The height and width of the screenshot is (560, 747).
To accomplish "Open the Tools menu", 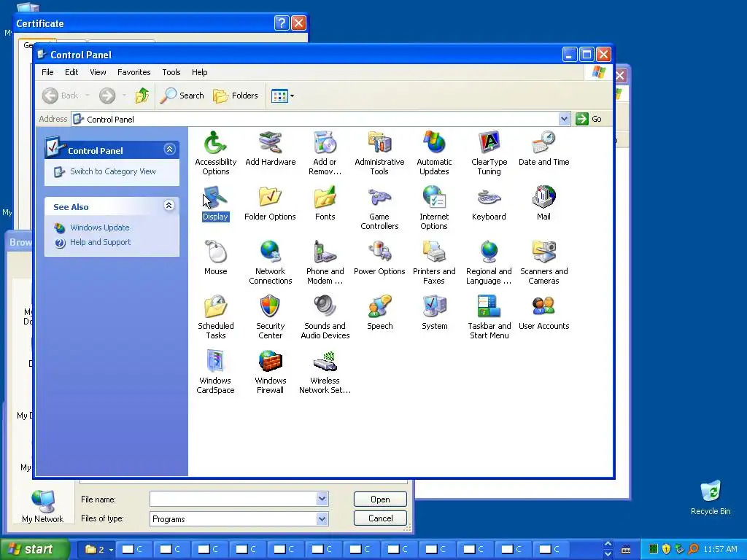I will tap(171, 72).
